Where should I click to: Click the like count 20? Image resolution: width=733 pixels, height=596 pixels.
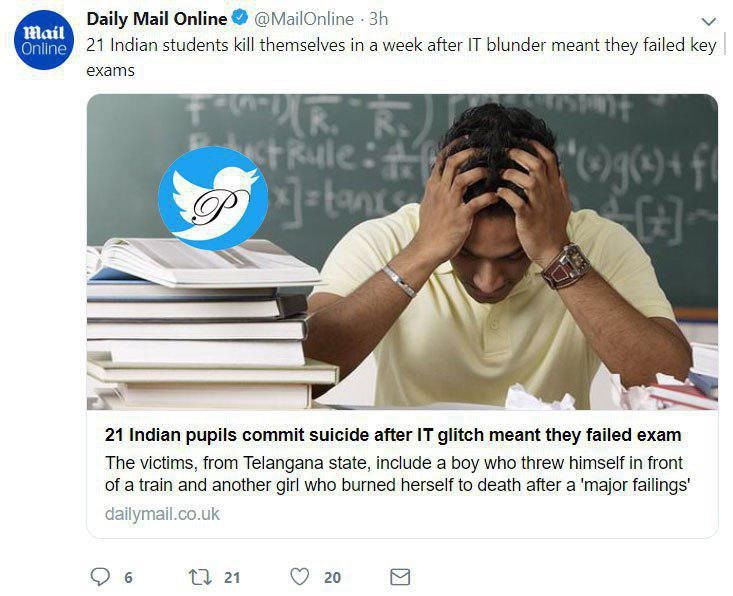332,578
